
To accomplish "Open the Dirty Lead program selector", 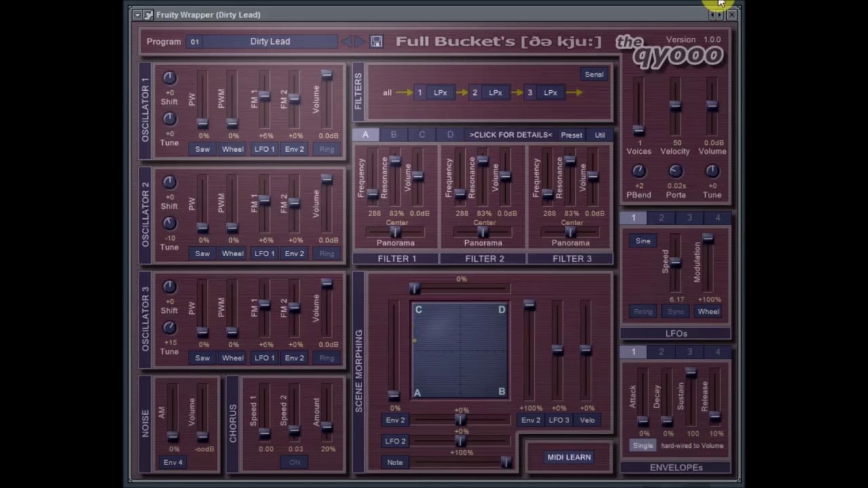I will (270, 41).
